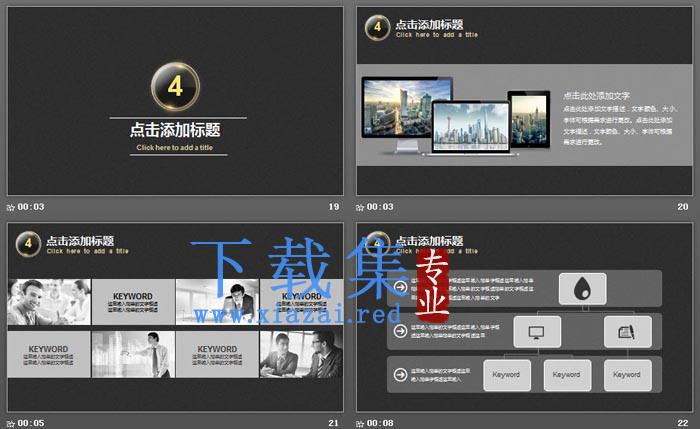Click the bottom arrow circle icon on slide 22

400,375
